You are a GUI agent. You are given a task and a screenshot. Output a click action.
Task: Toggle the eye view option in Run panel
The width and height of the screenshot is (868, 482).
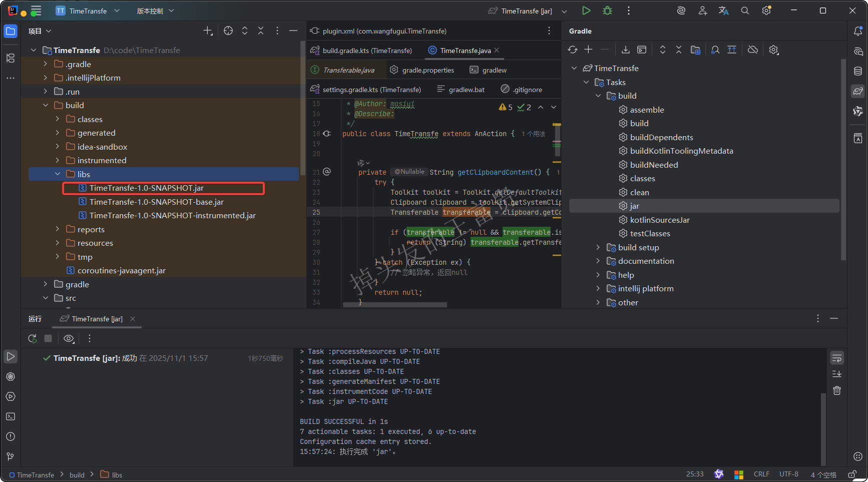69,338
